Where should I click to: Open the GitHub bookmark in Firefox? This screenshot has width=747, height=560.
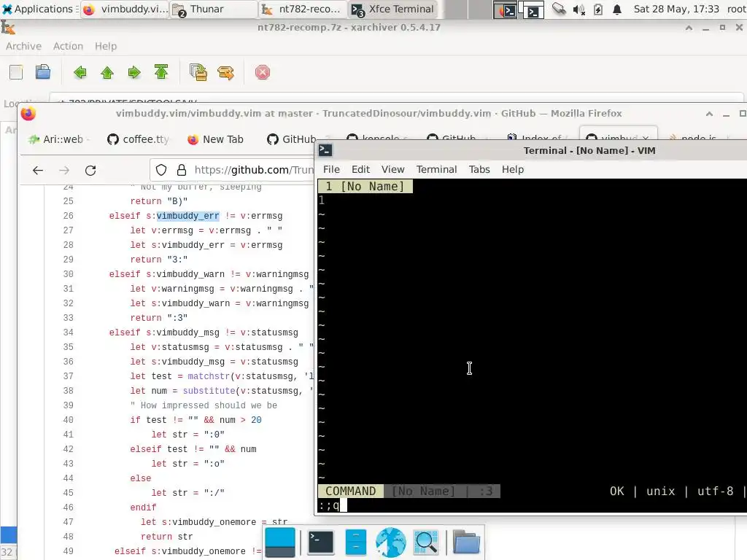click(292, 139)
